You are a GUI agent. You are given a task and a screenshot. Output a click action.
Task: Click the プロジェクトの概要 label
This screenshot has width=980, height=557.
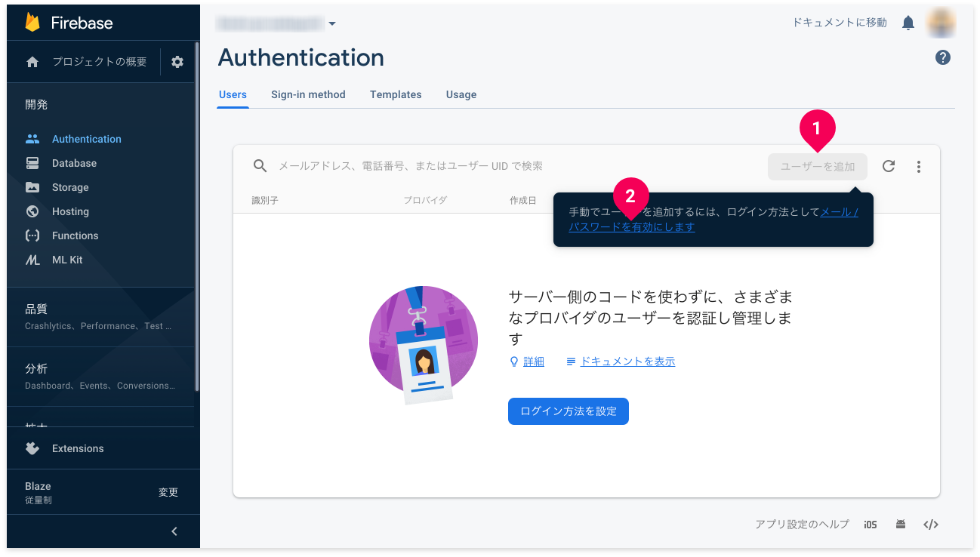coord(100,62)
